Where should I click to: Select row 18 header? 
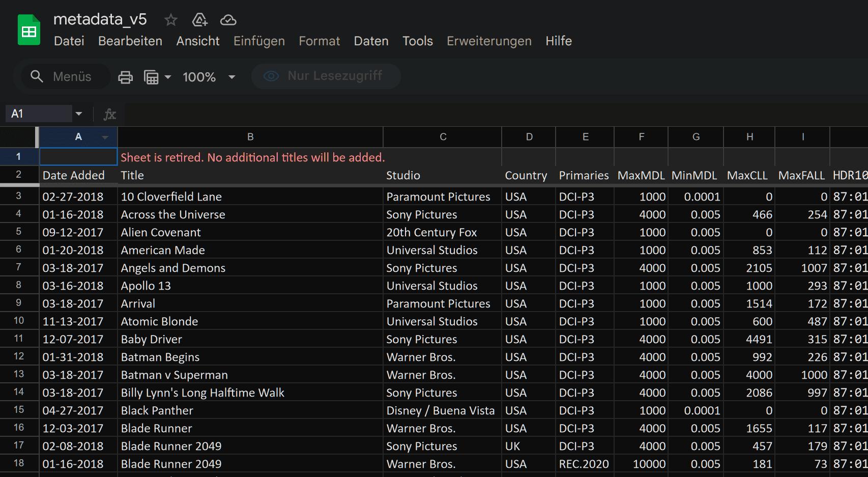(19, 463)
